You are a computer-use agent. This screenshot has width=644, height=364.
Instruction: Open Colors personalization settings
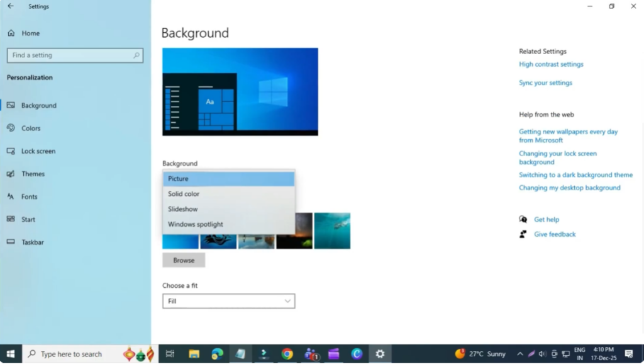(x=31, y=128)
